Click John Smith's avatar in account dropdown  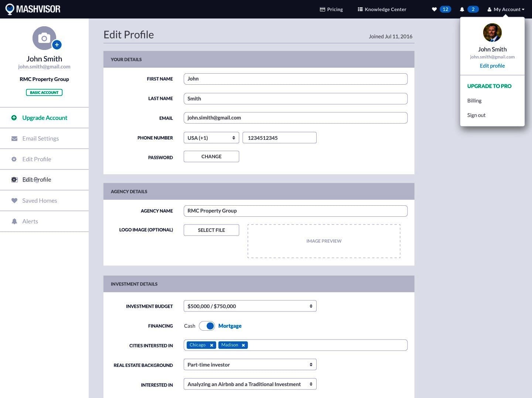click(x=492, y=33)
